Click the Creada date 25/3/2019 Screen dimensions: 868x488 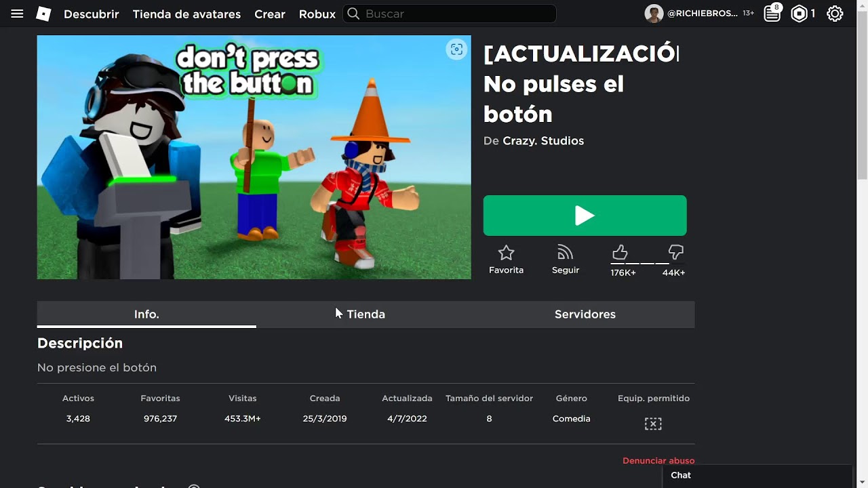click(325, 419)
